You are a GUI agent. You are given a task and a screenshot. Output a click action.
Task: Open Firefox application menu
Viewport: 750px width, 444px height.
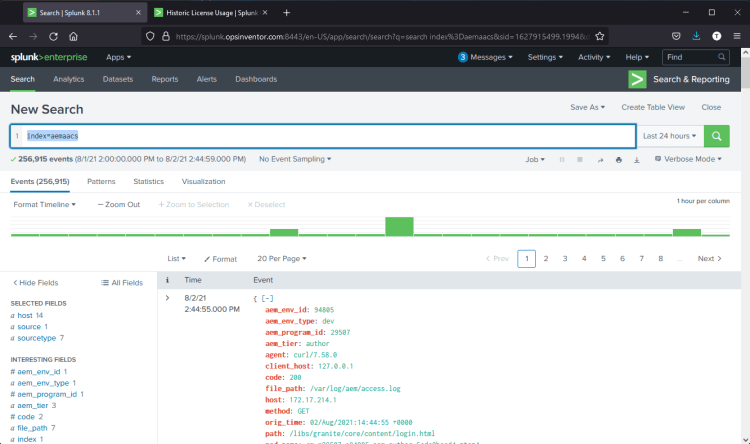(x=737, y=36)
